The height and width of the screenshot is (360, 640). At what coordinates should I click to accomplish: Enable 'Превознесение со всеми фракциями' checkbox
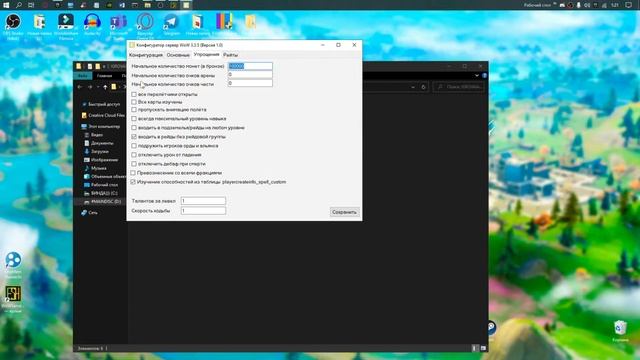click(133, 173)
